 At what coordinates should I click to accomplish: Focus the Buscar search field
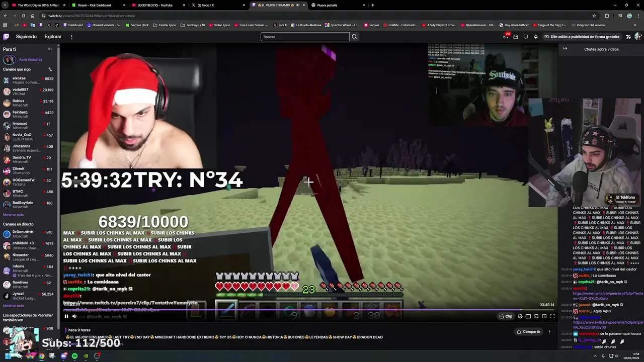pos(305,37)
